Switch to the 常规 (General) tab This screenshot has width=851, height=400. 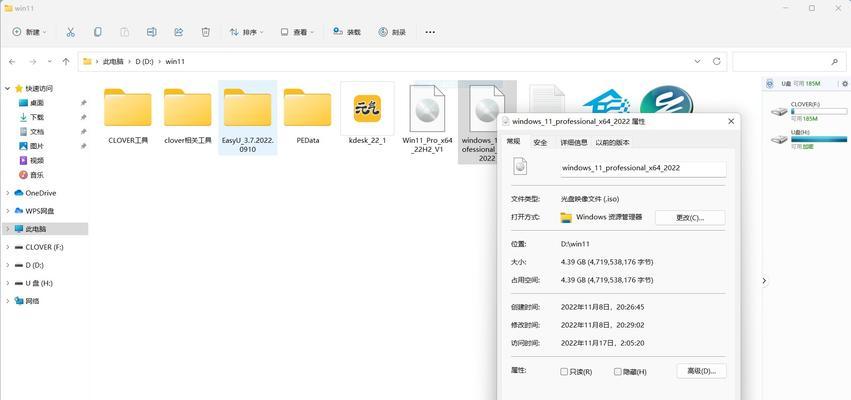tap(513, 142)
